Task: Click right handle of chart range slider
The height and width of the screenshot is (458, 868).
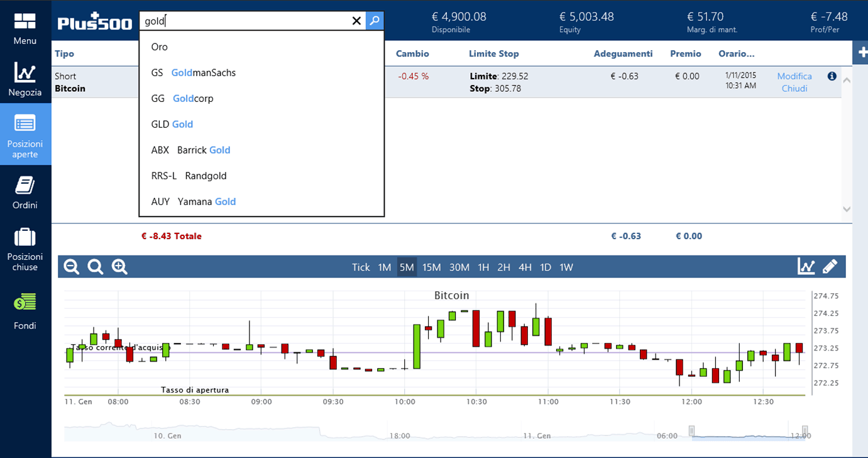Action: (x=805, y=431)
